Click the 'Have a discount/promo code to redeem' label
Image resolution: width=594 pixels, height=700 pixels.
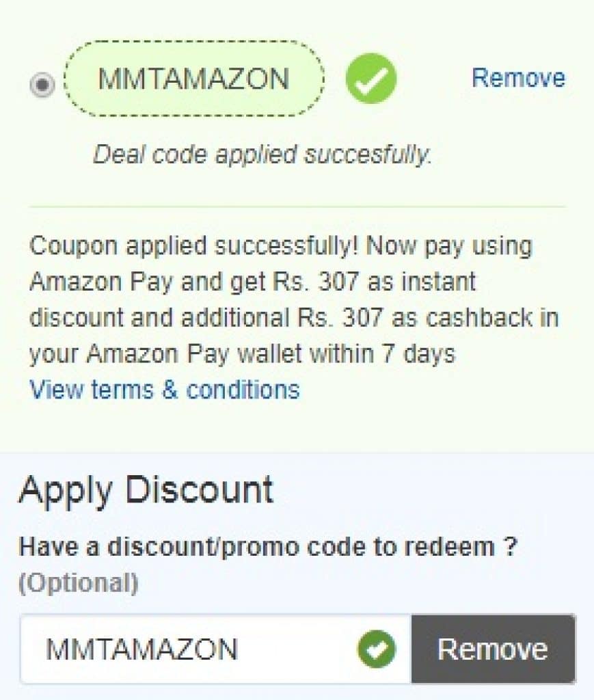[268, 547]
